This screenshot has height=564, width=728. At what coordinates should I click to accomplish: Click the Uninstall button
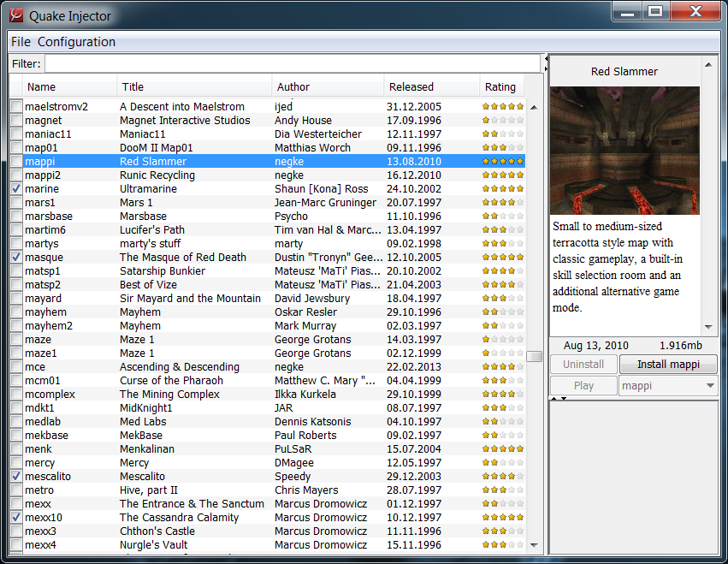tap(583, 365)
